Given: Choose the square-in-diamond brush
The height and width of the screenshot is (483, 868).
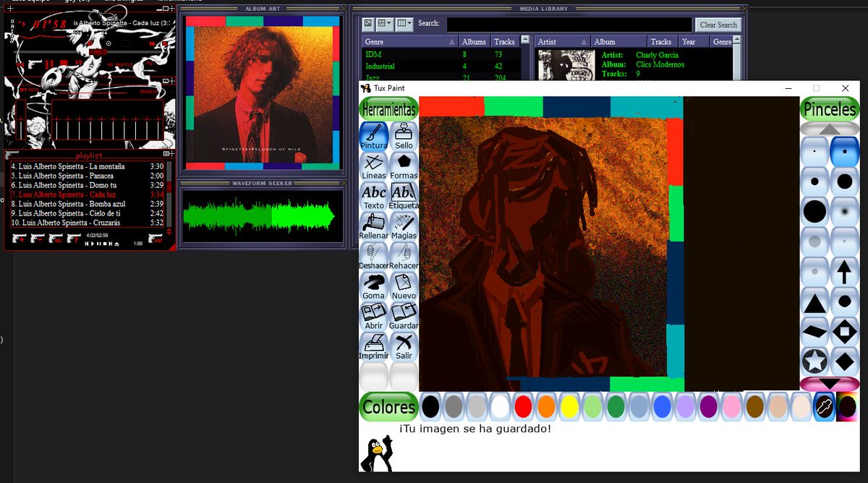Looking at the screenshot, I should [844, 331].
